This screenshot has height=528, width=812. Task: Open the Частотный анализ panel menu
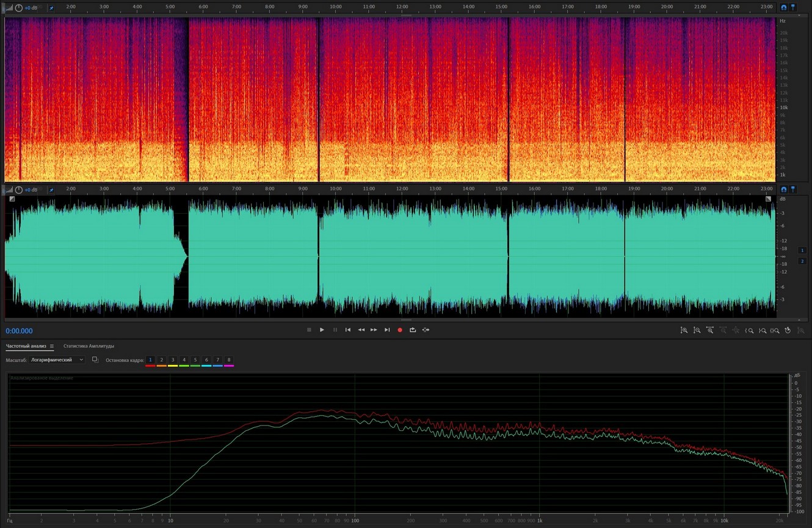pyautogui.click(x=52, y=346)
